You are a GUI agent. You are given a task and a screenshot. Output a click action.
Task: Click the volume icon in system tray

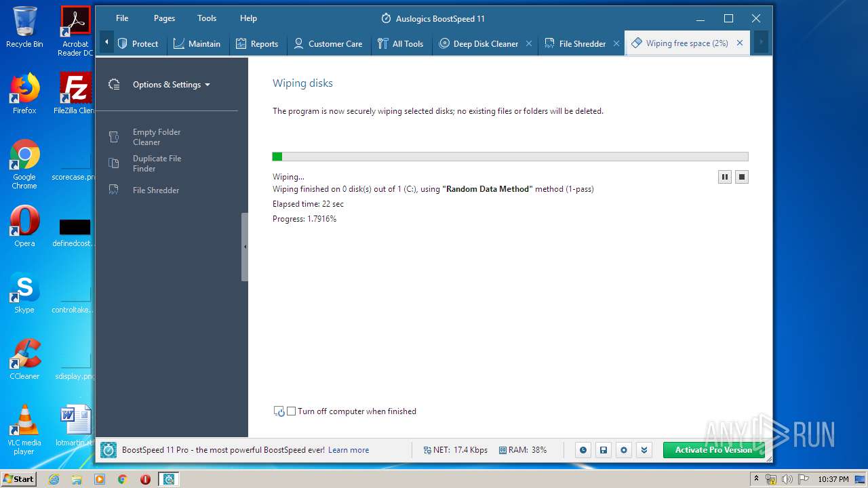pyautogui.click(x=787, y=479)
